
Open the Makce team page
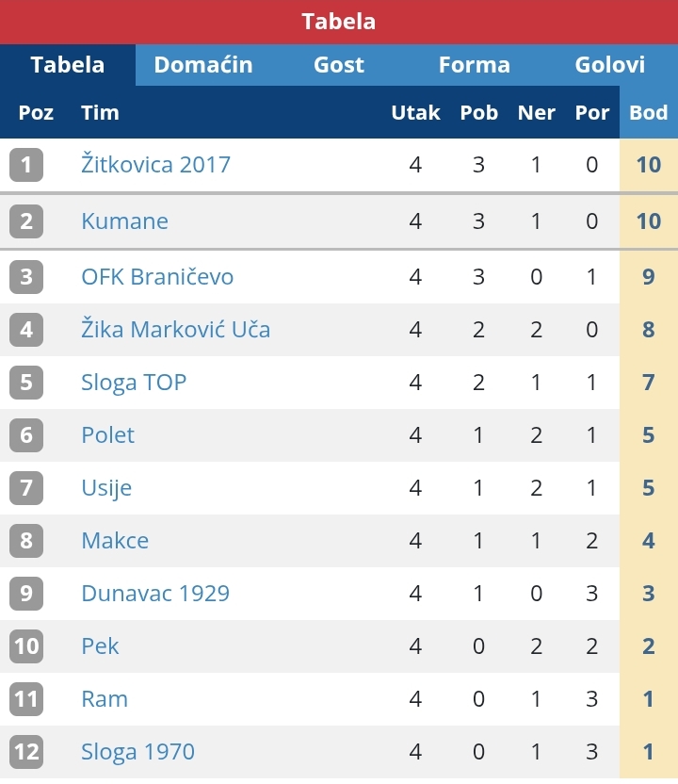click(115, 541)
